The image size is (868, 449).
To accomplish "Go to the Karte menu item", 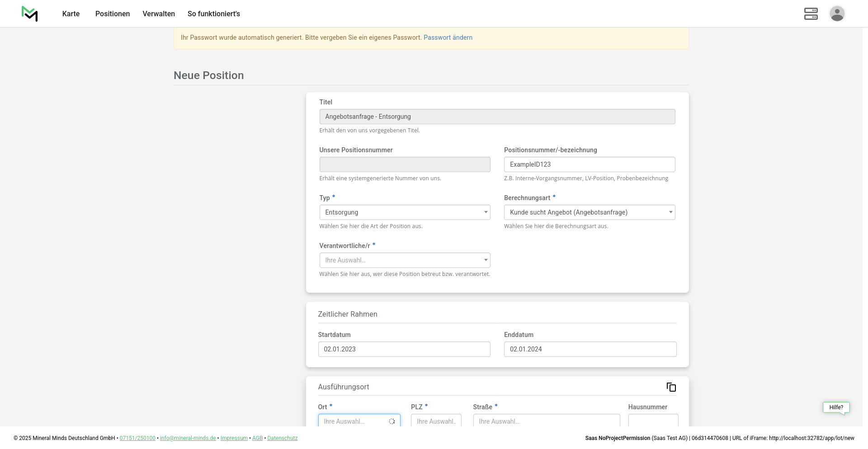I will click(71, 14).
